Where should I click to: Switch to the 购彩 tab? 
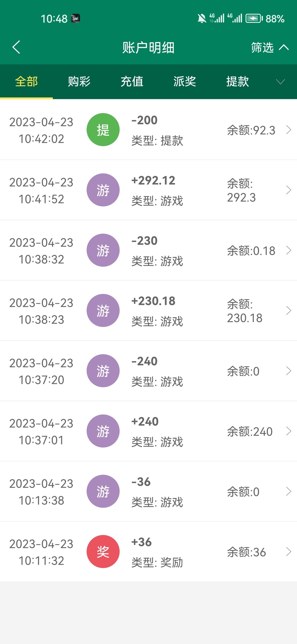[79, 82]
